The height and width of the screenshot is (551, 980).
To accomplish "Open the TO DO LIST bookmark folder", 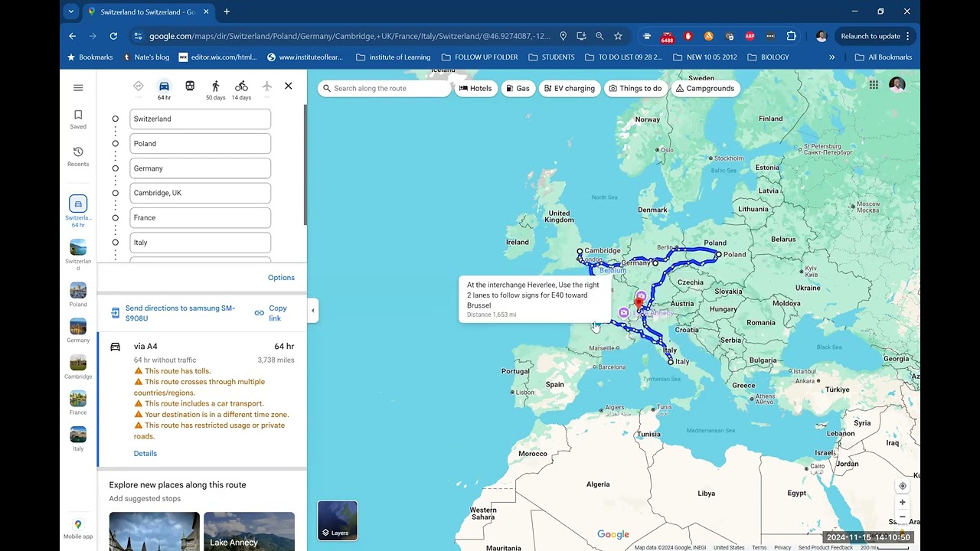I will (x=623, y=57).
